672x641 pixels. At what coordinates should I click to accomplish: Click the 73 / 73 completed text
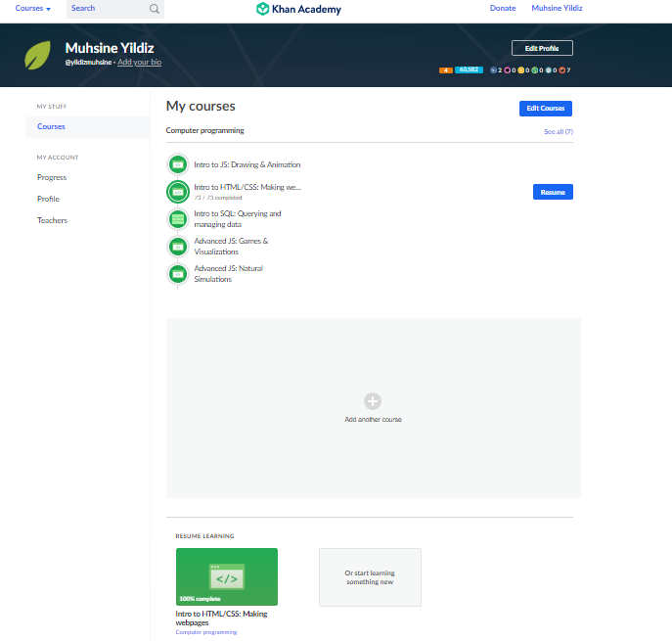(218, 198)
